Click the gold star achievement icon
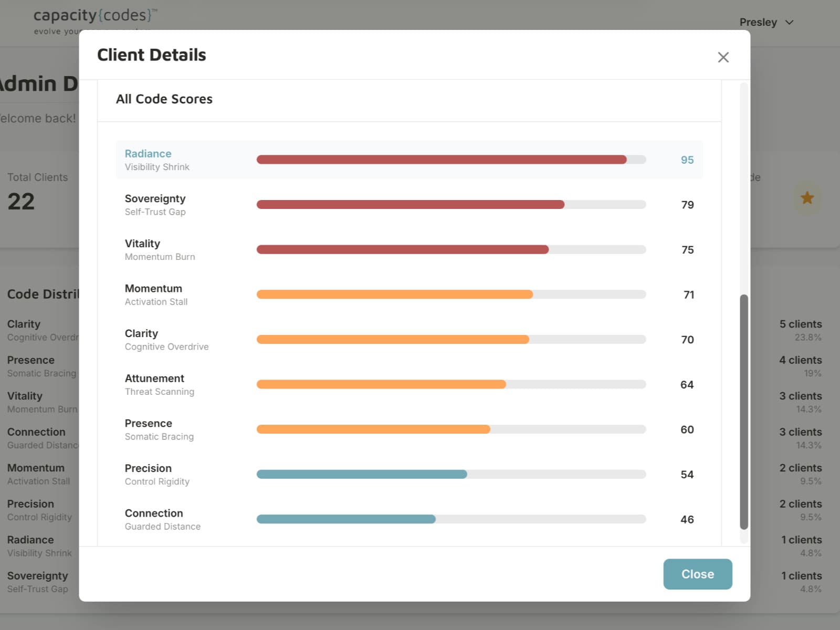This screenshot has height=630, width=840. pos(807,198)
